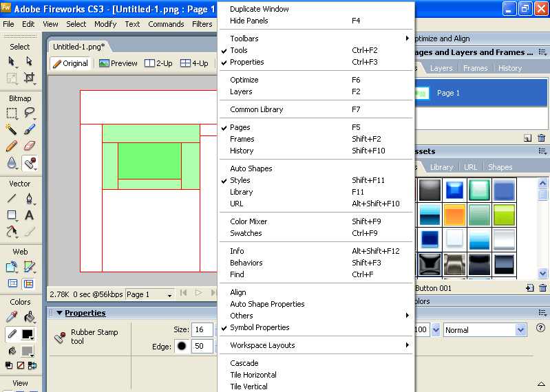The width and height of the screenshot is (550, 392).
Task: Select the Line tool in Vector section
Action: tap(12, 199)
